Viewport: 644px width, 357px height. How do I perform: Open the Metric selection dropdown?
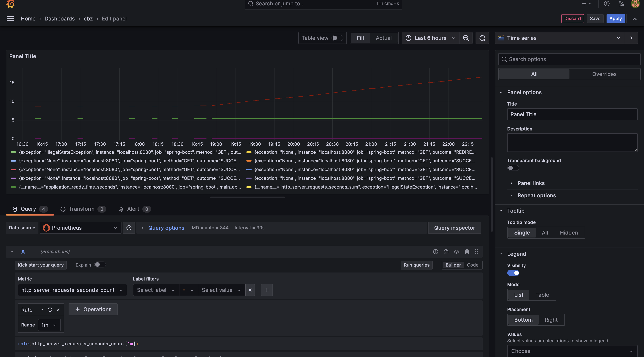pyautogui.click(x=72, y=290)
